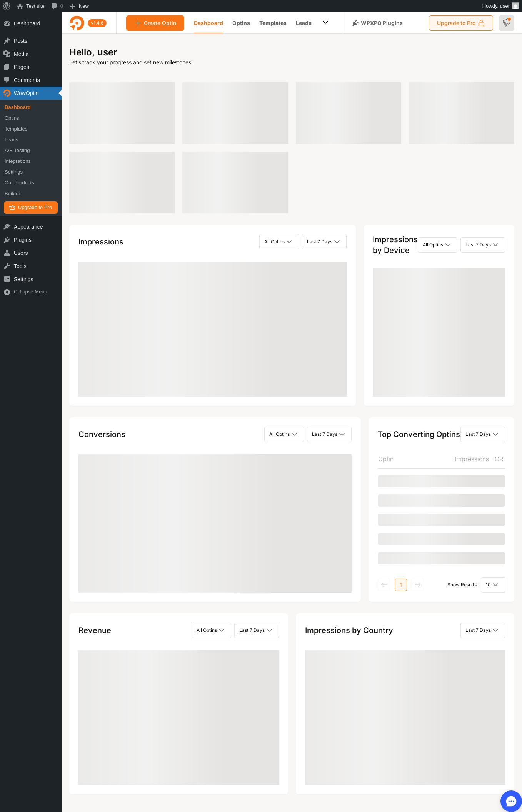Click the WPXPO Plugins plug icon

coord(355,23)
